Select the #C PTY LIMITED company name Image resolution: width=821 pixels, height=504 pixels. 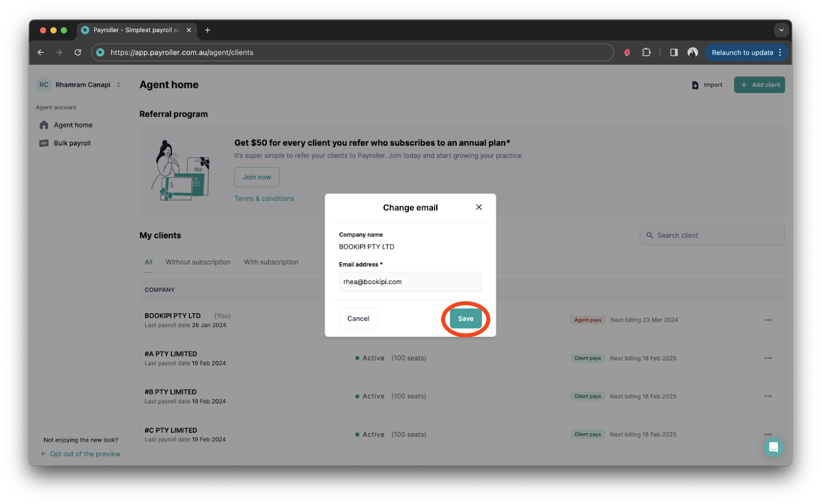tap(171, 430)
